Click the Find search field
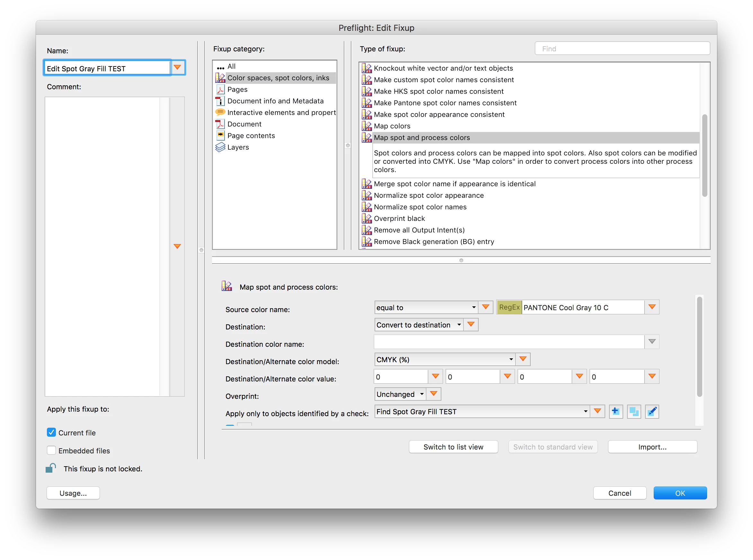This screenshot has width=753, height=560. (622, 48)
